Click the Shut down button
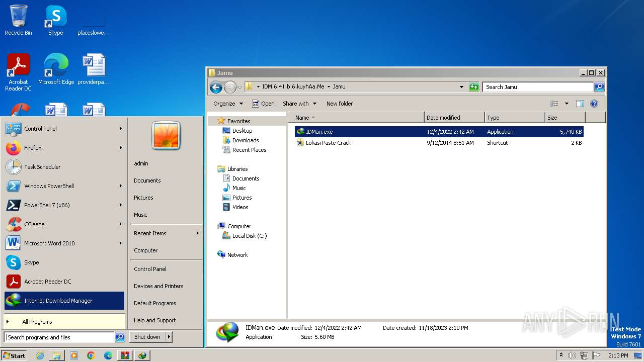 coord(147,337)
